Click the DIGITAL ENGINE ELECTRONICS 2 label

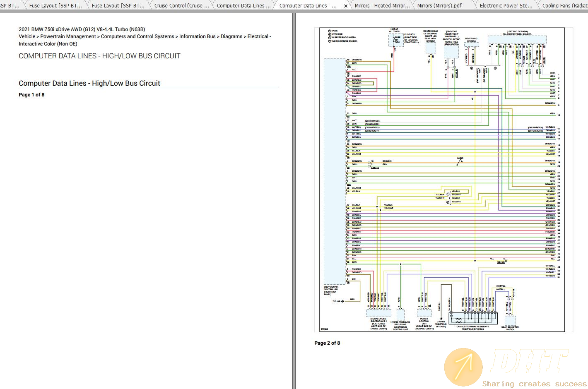[378, 324]
